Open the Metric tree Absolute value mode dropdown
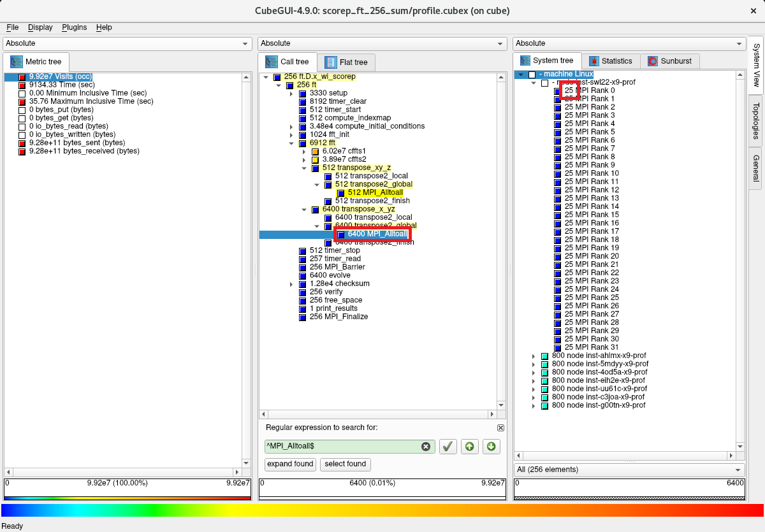The height and width of the screenshot is (532, 765). (x=127, y=43)
